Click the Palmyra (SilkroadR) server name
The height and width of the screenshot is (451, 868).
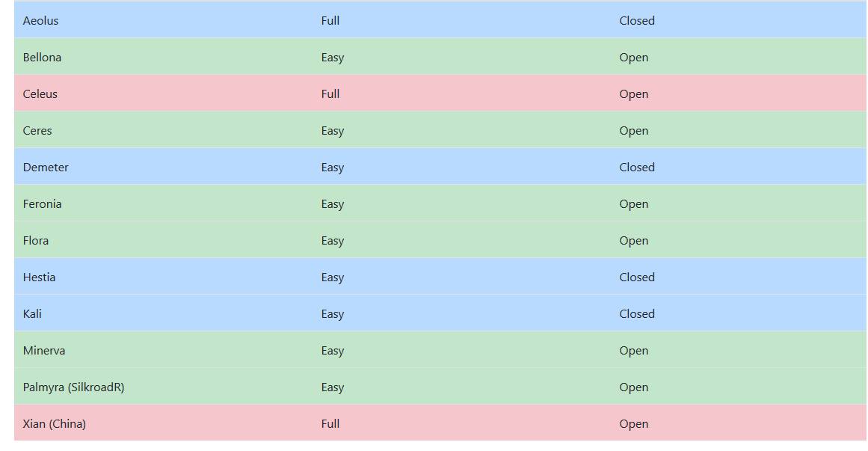pyautogui.click(x=73, y=387)
